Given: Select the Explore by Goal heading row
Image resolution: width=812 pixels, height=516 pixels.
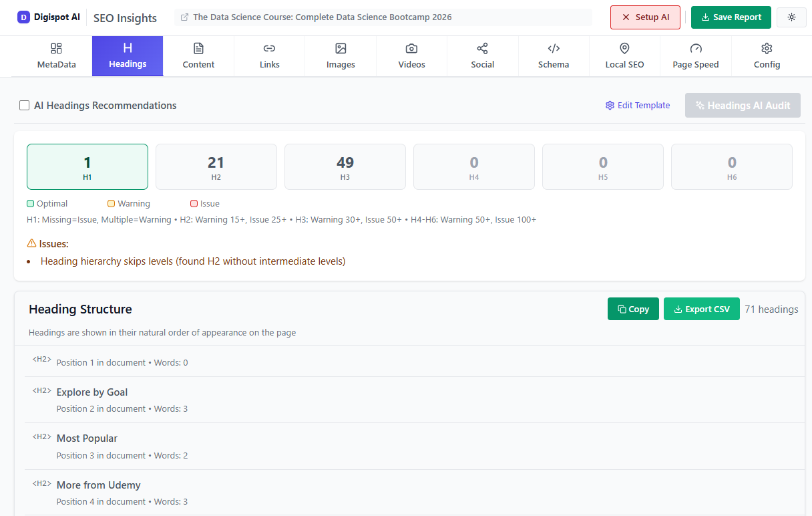Looking at the screenshot, I should pyautogui.click(x=414, y=400).
